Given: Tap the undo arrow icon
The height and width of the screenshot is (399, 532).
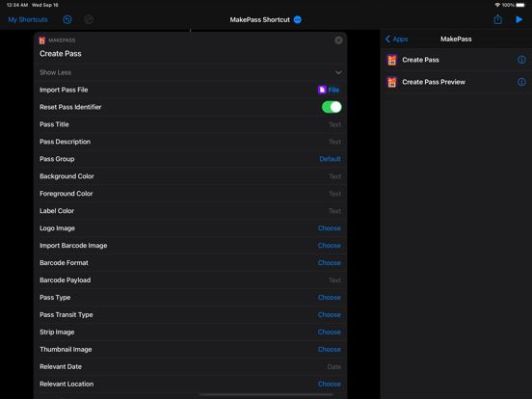Looking at the screenshot, I should pos(67,19).
